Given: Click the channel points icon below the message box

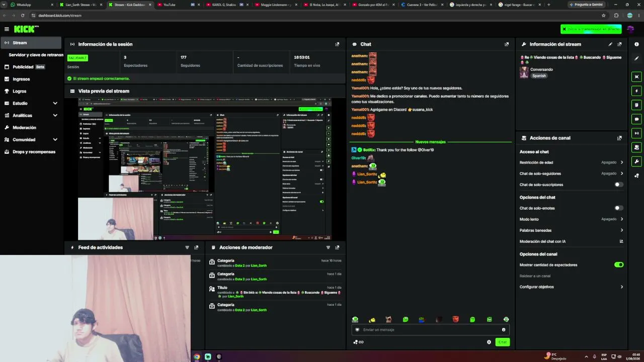Looking at the screenshot, I should (358, 342).
